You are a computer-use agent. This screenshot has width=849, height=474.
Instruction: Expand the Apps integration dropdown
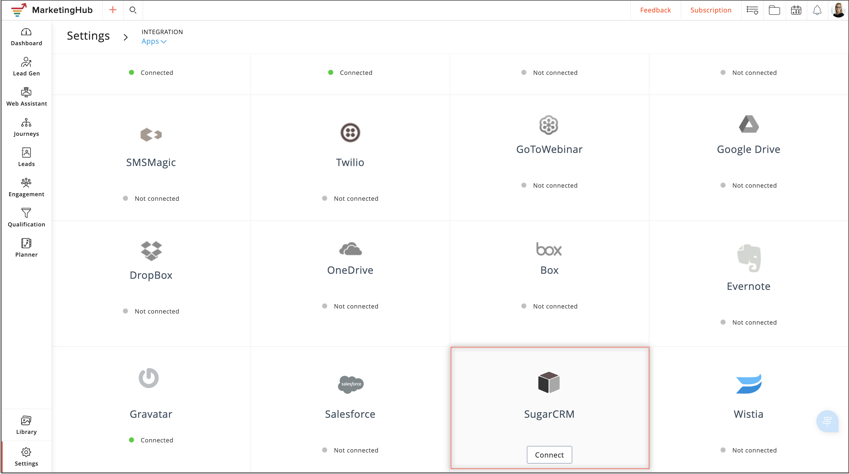[x=154, y=41]
